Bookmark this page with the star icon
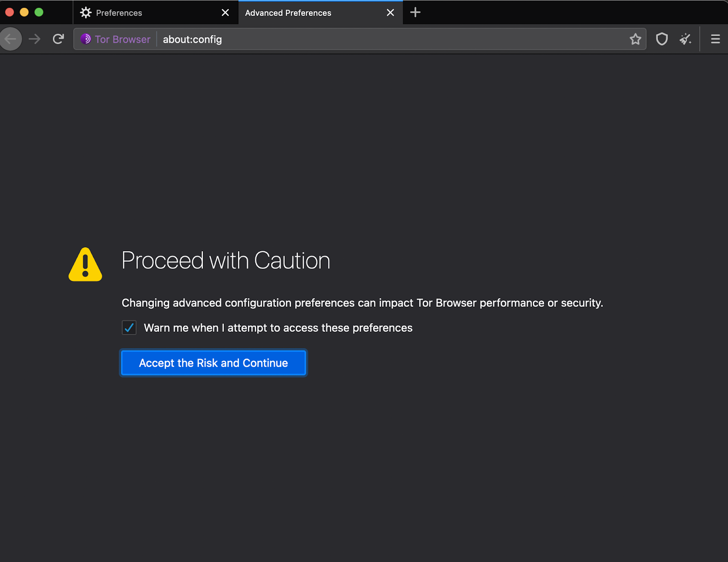728x562 pixels. pos(636,39)
